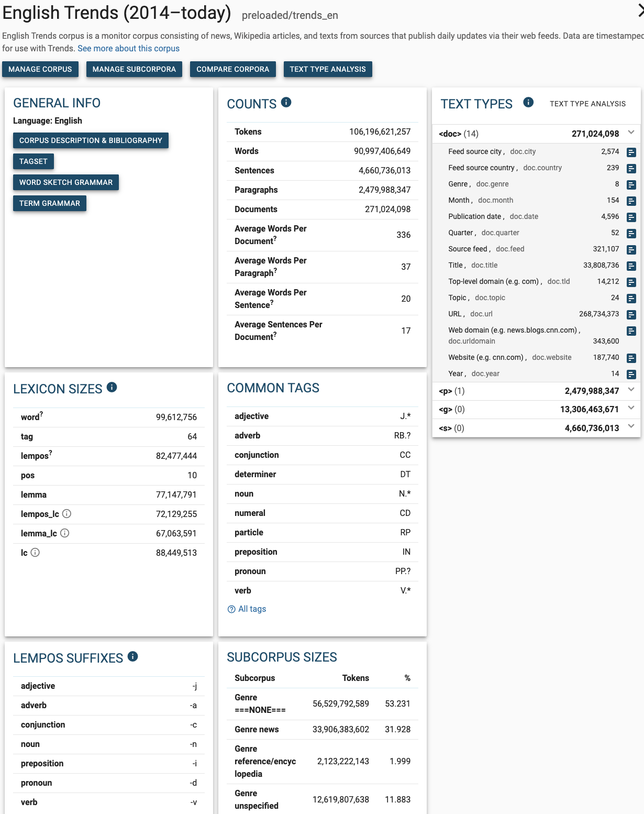Open TEXT TYPE ANALYSIS from top button bar
Viewport: 644px width, 814px height.
pyautogui.click(x=328, y=69)
